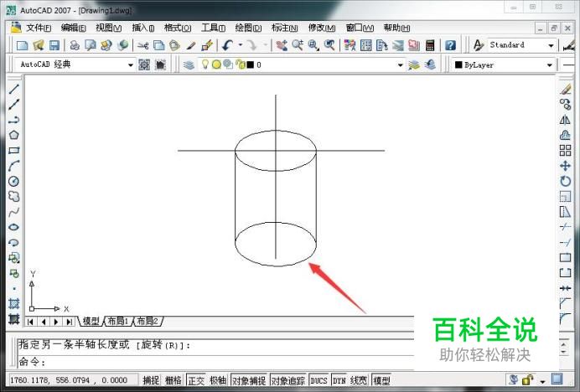Expand the undo history dropdown arrow
The width and height of the screenshot is (580, 392).
tap(241, 45)
